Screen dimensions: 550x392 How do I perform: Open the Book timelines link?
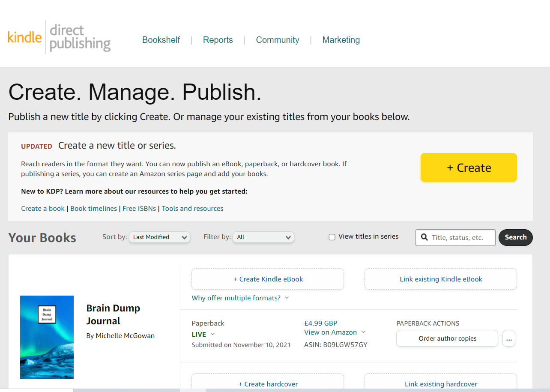(x=93, y=209)
